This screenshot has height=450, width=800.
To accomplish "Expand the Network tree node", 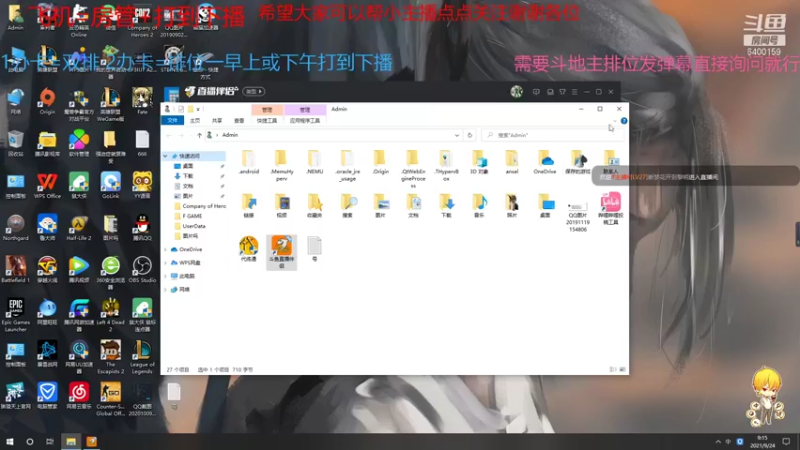I will 165,289.
